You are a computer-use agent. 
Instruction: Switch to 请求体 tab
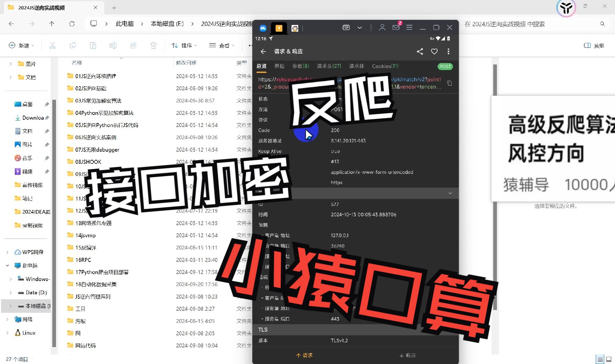tap(357, 66)
